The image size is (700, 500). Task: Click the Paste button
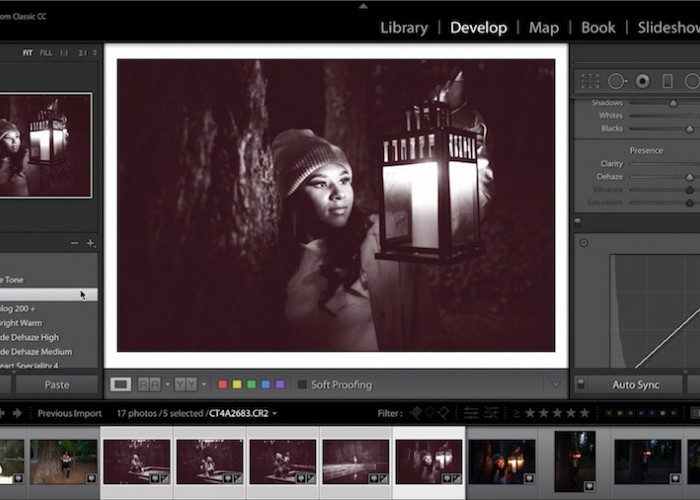tap(56, 384)
